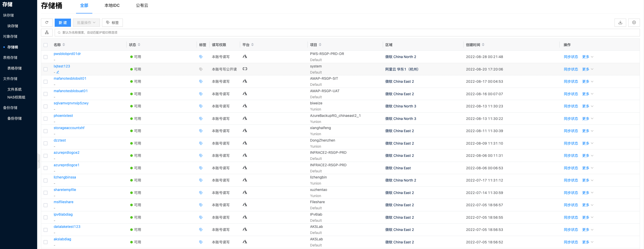The height and width of the screenshot is (249, 644).
Task: Click the tag icon for mafanotesblobsit01
Action: 201,81
